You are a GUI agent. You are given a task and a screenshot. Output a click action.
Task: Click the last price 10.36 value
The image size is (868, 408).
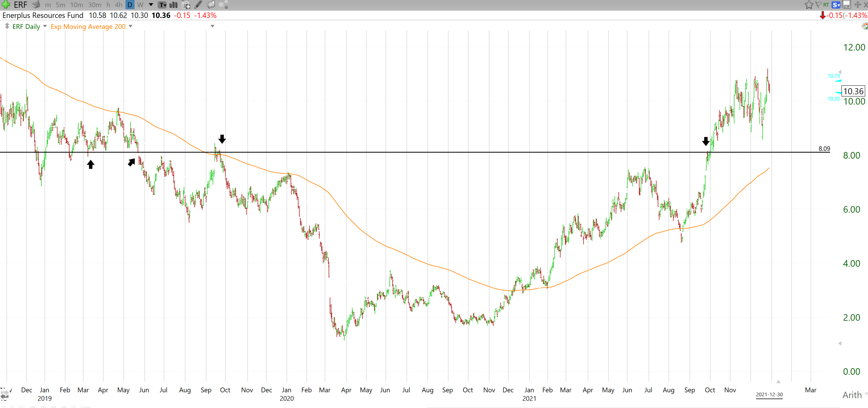click(161, 15)
